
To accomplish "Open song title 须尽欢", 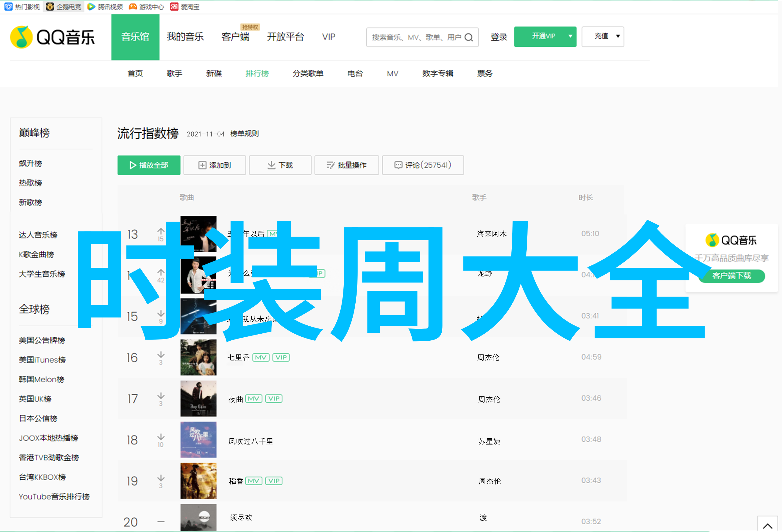I will coord(241,518).
